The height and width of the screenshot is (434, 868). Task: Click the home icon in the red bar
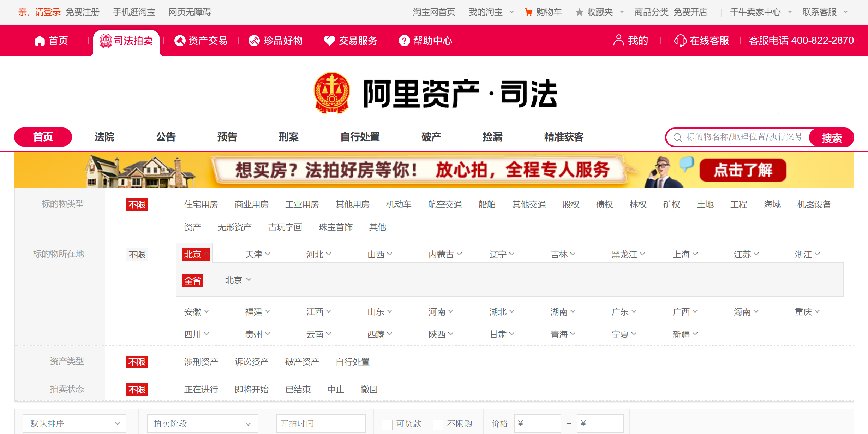pos(40,41)
